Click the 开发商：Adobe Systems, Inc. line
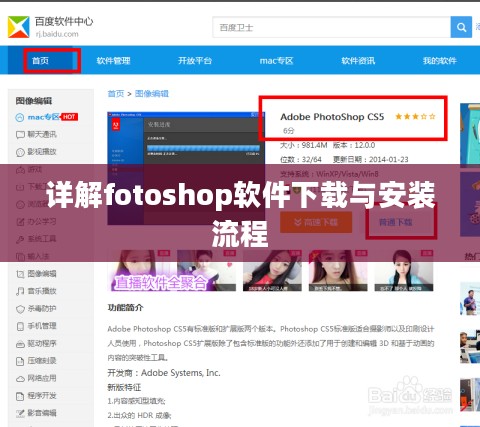The image size is (480, 427). [164, 373]
